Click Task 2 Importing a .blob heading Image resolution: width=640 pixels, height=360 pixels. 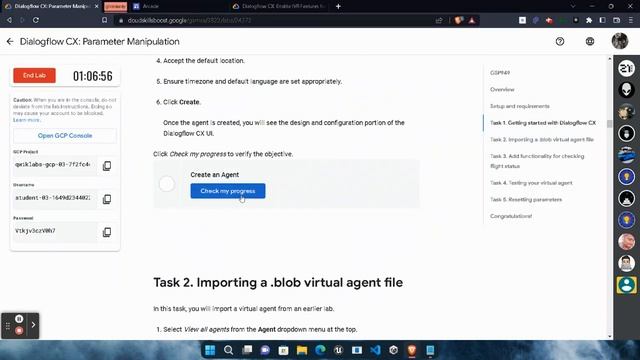pos(278,282)
